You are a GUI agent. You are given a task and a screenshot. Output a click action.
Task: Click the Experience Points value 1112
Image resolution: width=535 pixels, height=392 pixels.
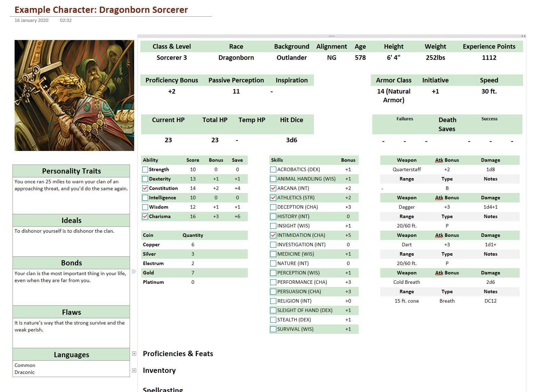point(489,58)
